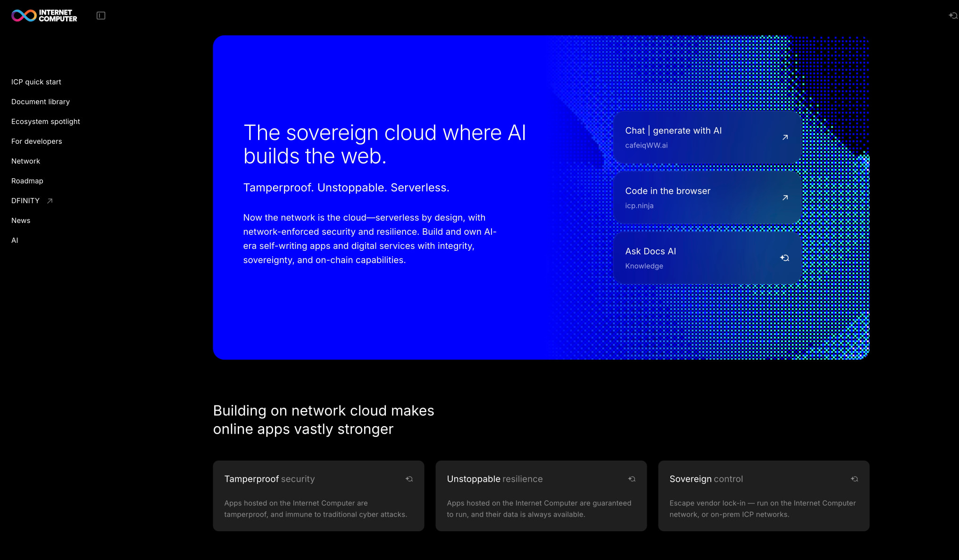Click AI icon on Tamperproof security card
Screen dimensions: 959x560
409,479
